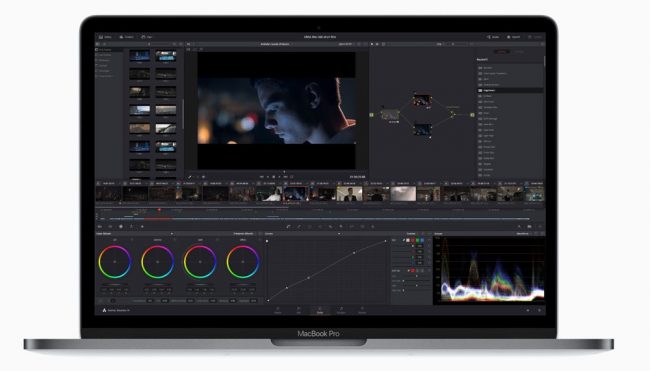Select the cloudy sky clip thumbnail
Image resolution: width=650 pixels, height=371 pixels.
coord(403,194)
